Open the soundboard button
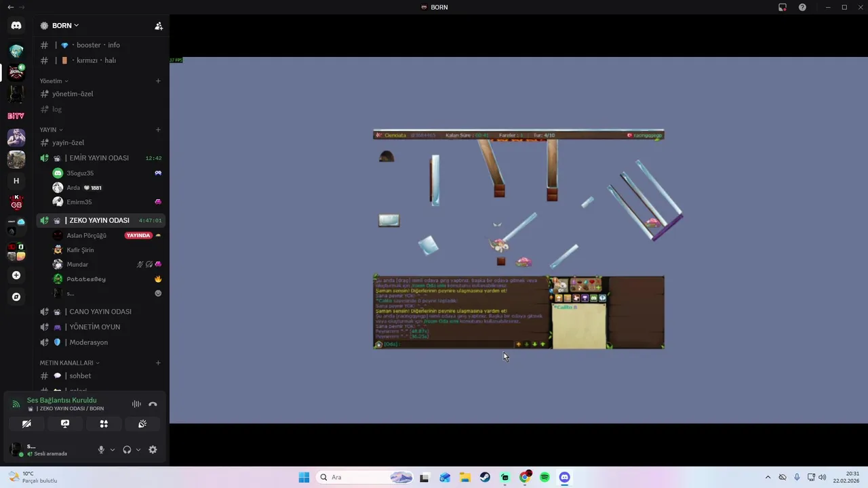The width and height of the screenshot is (868, 488). pyautogui.click(x=142, y=424)
